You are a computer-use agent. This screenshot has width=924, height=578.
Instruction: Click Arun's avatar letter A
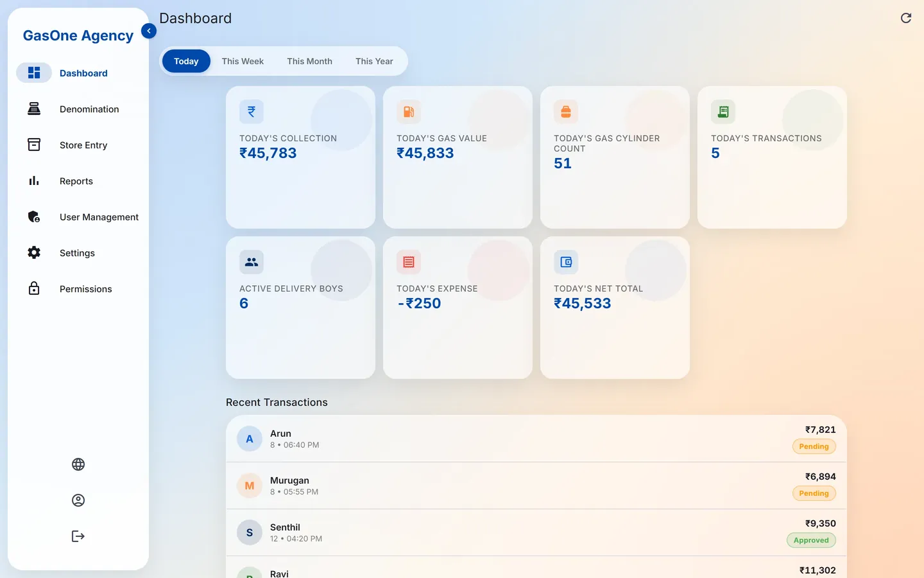pos(250,439)
